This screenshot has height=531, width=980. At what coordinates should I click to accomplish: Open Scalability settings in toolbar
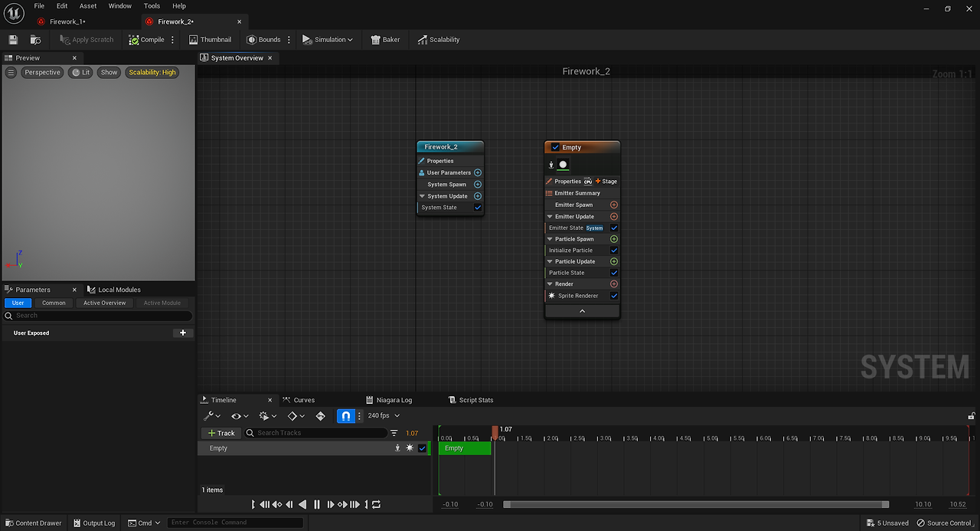(x=439, y=40)
